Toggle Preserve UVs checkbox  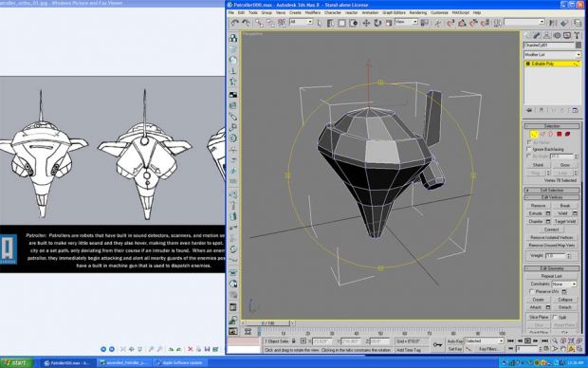click(x=531, y=291)
